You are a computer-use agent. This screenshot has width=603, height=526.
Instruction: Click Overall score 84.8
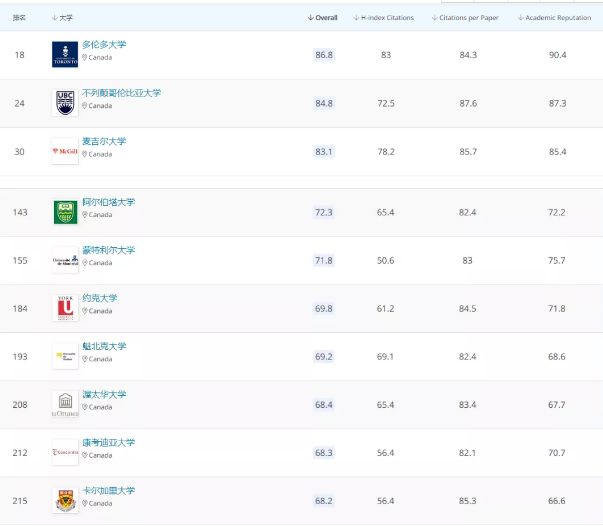pyautogui.click(x=324, y=103)
